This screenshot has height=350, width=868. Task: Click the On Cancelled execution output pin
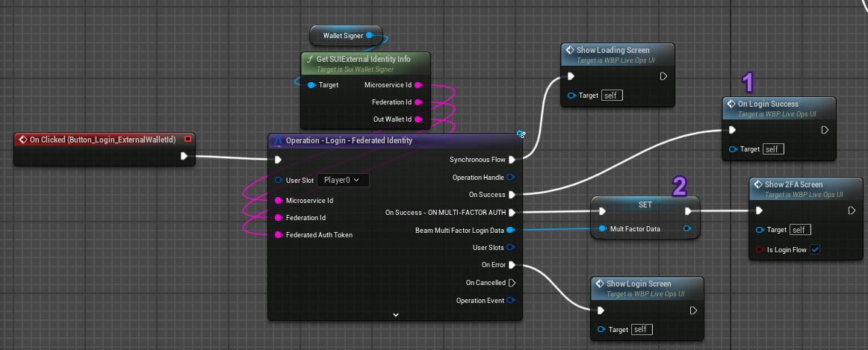[x=512, y=283]
